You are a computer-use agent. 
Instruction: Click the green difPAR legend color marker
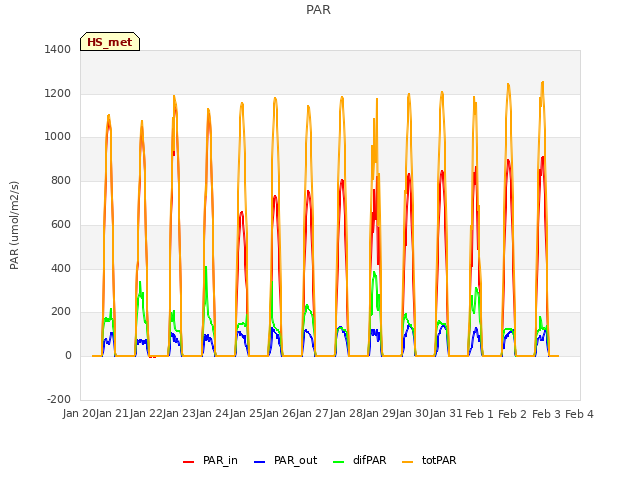(x=339, y=462)
